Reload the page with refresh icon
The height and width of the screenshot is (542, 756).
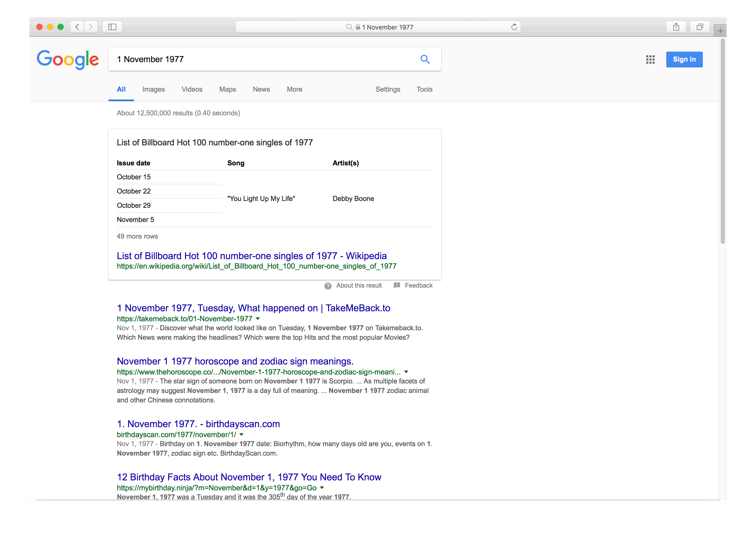(x=514, y=27)
